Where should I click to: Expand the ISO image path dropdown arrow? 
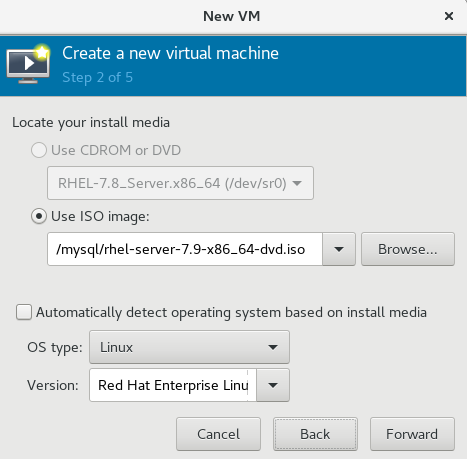[x=339, y=249]
